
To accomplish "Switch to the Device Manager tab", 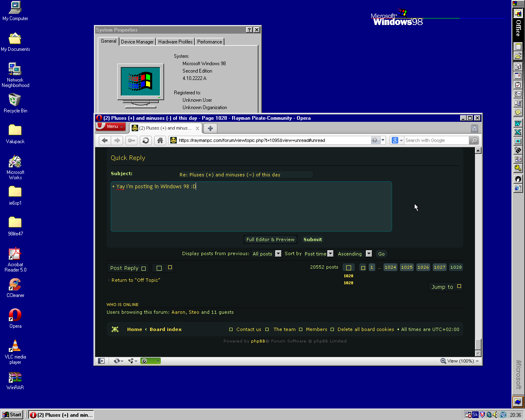I will (x=137, y=42).
